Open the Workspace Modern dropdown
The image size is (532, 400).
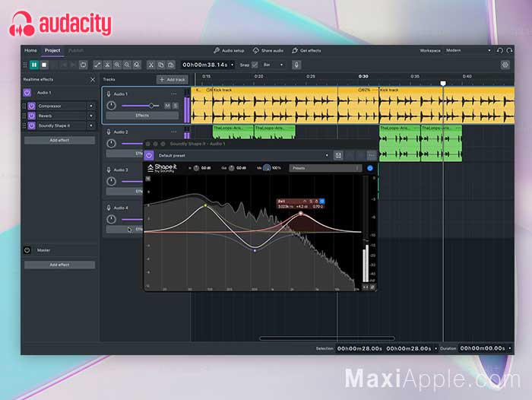click(x=468, y=51)
